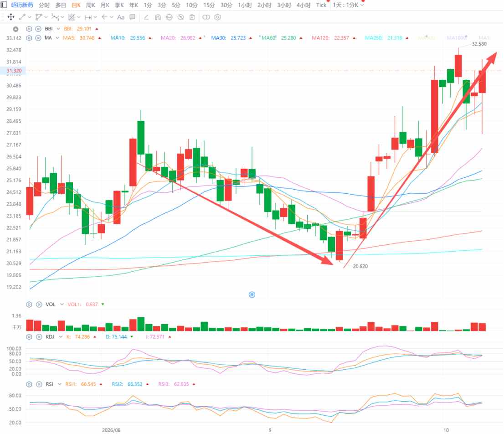The height and width of the screenshot is (434, 504).
Task: Switch to the 周K chart tab
Action: tap(91, 5)
